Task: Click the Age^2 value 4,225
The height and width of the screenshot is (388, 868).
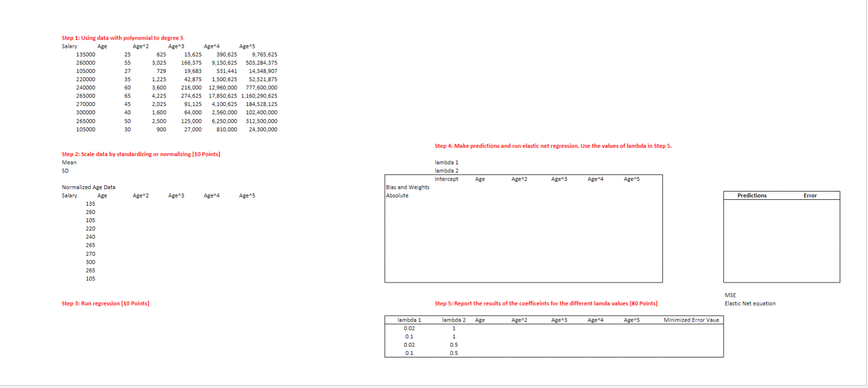Action: click(x=159, y=96)
